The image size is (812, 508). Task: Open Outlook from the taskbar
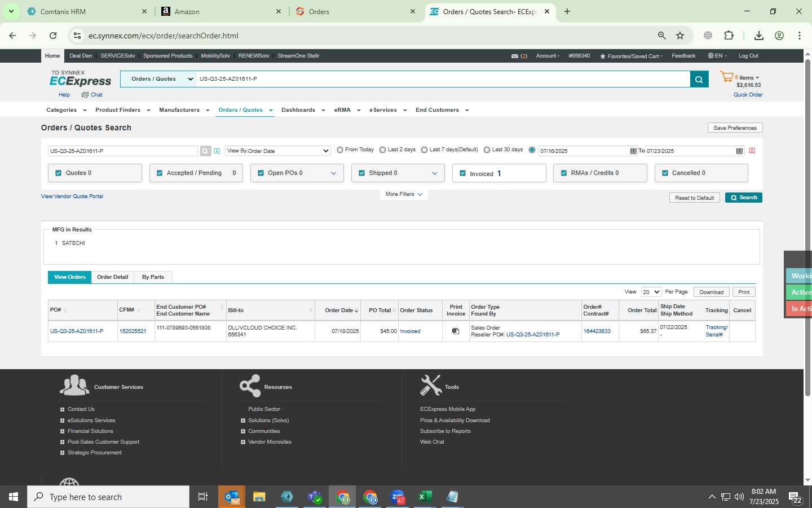pos(232,497)
